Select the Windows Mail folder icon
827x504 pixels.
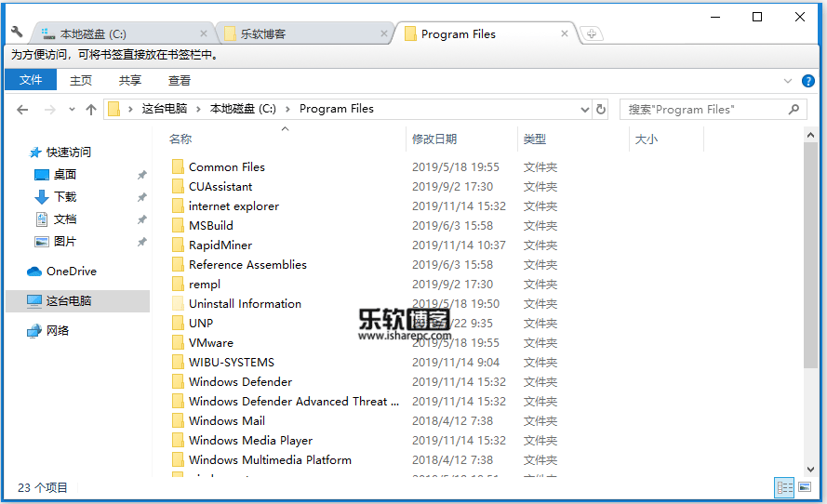tap(178, 420)
